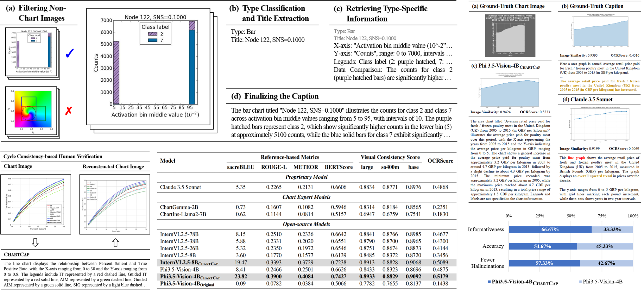Click the METEOR column header
The image size is (644, 290).
point(306,167)
